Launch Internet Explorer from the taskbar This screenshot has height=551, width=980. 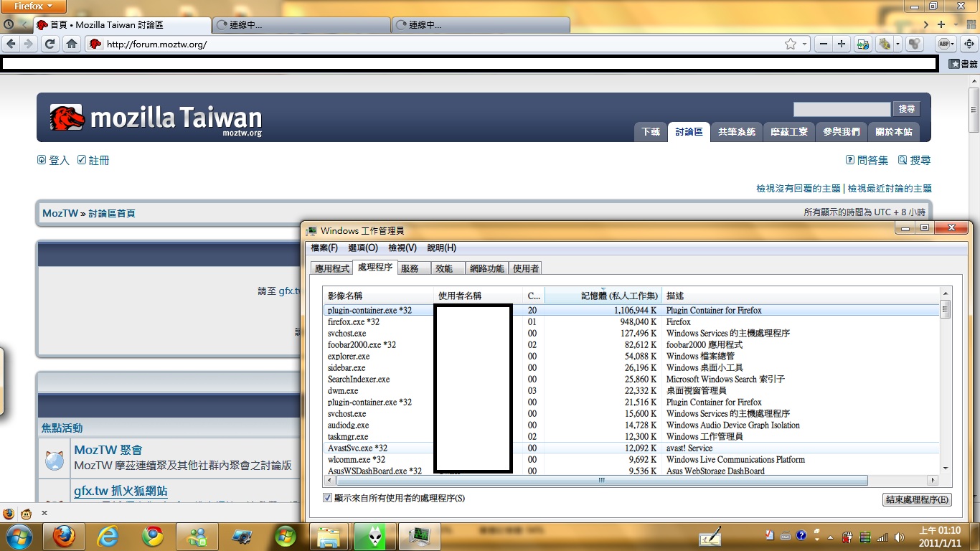(x=108, y=536)
